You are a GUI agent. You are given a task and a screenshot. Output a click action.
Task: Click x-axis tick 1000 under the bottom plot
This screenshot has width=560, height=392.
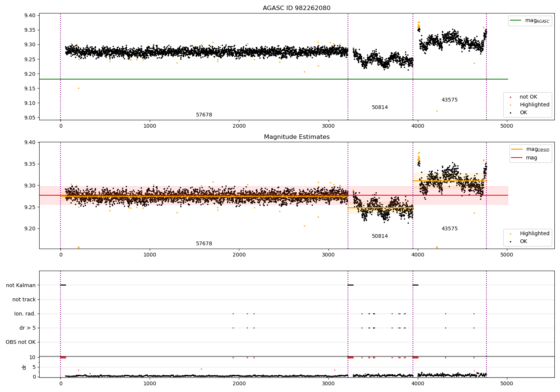coord(150,384)
